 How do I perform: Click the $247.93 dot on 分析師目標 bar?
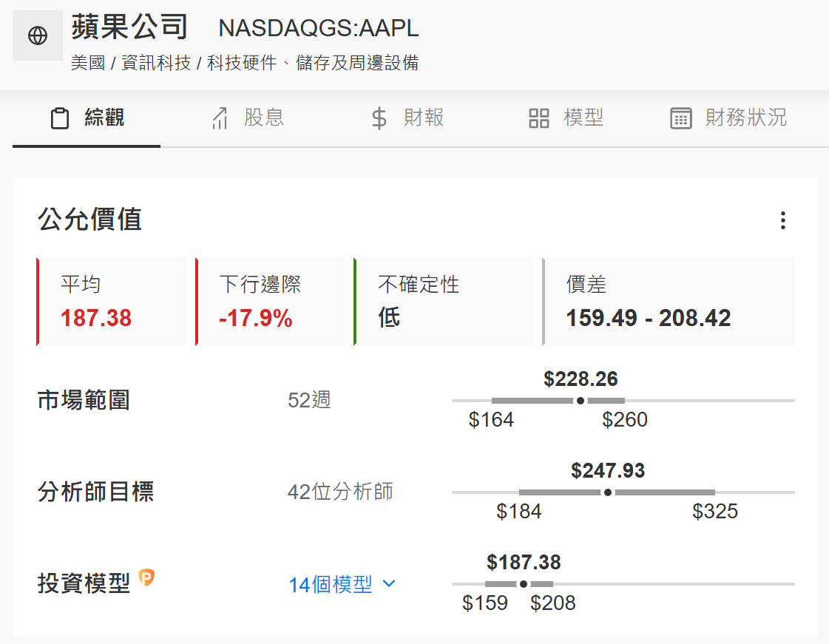pyautogui.click(x=608, y=492)
